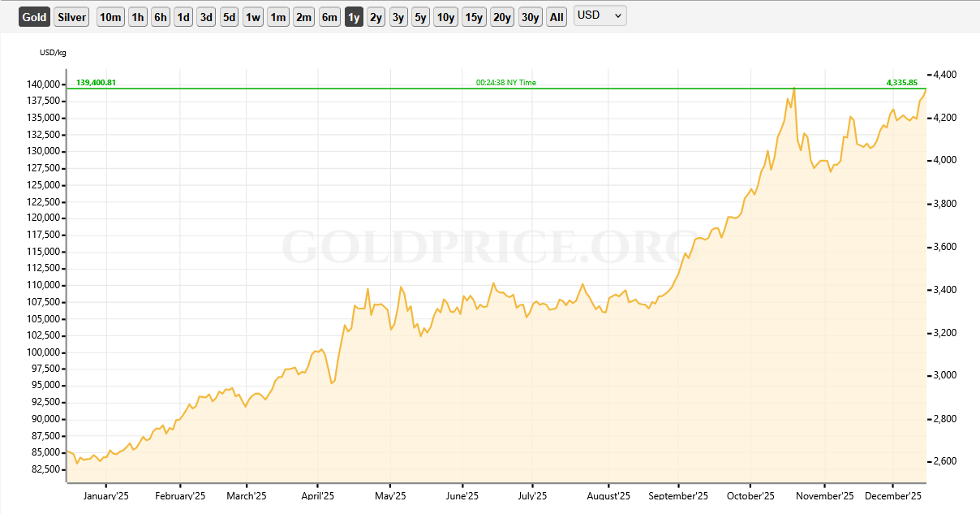
Task: Click the October peak on chart line
Action: pyautogui.click(x=793, y=88)
